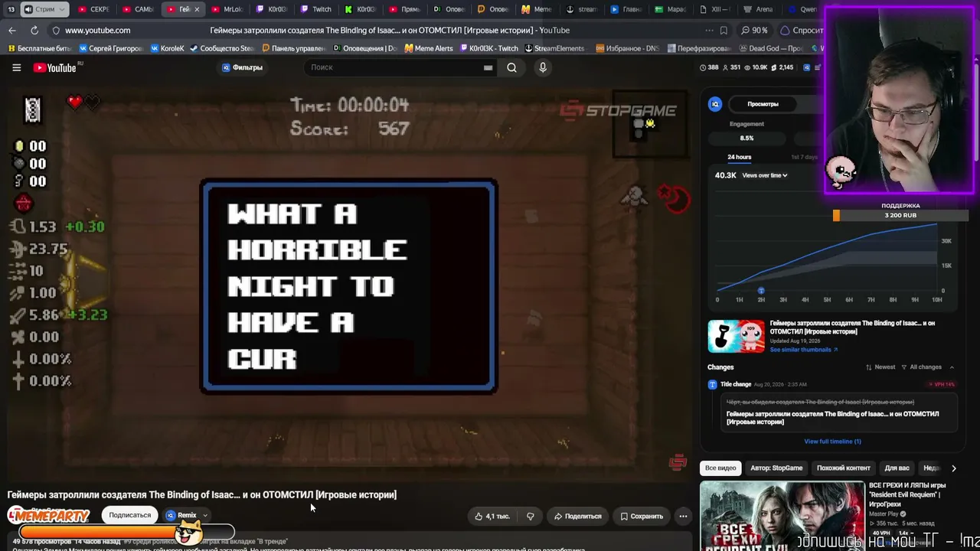Open the Resident Evil Requiem recommended video thumbnail
980x551 pixels.
point(782,516)
